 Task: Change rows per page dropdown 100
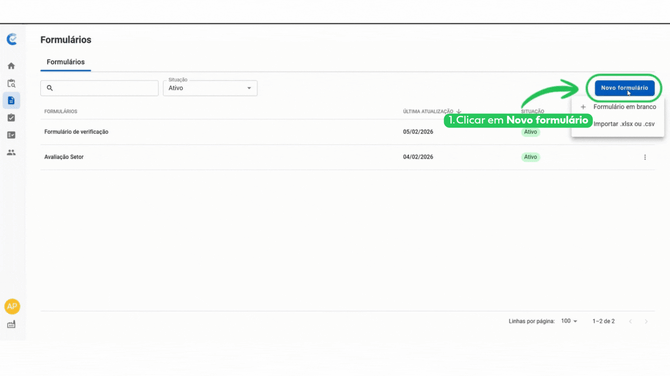point(569,321)
